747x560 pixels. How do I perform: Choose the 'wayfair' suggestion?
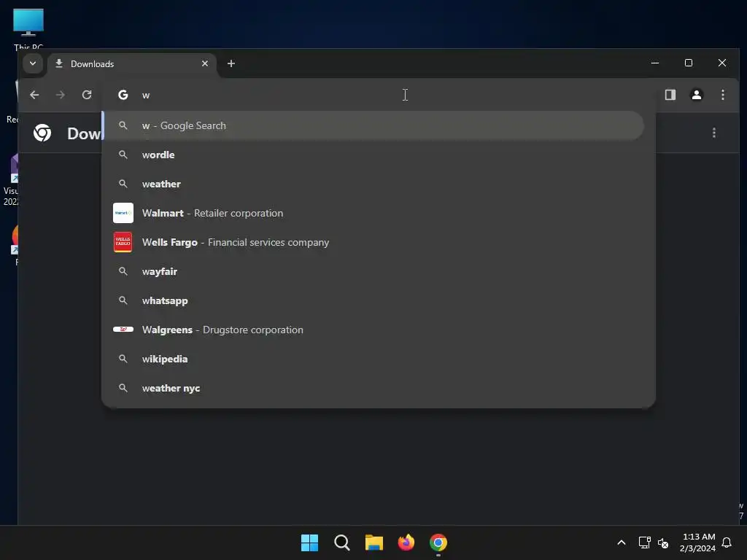point(373,271)
